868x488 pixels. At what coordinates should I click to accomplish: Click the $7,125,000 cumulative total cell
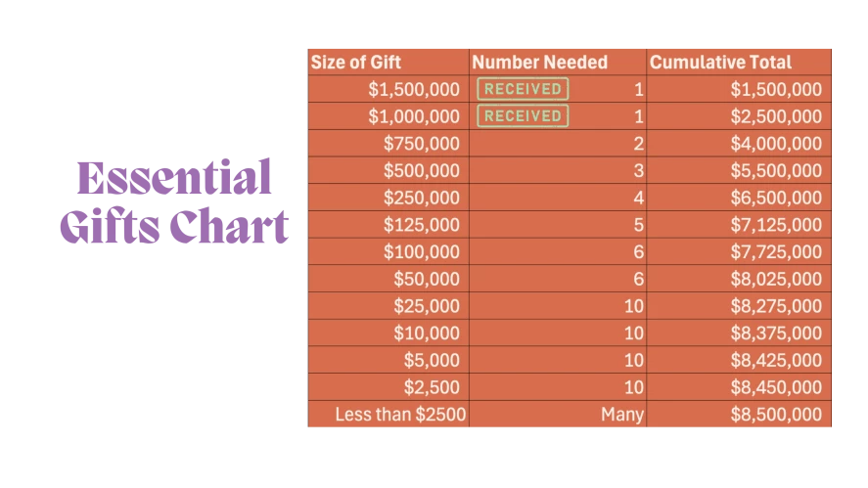tap(776, 225)
